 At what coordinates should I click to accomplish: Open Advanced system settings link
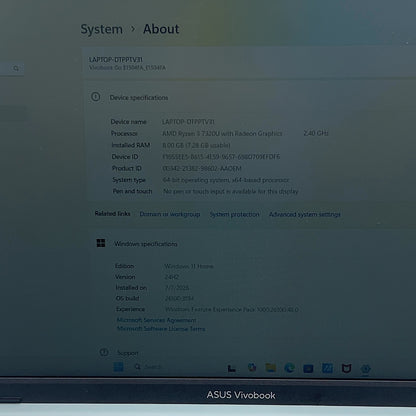[305, 214]
